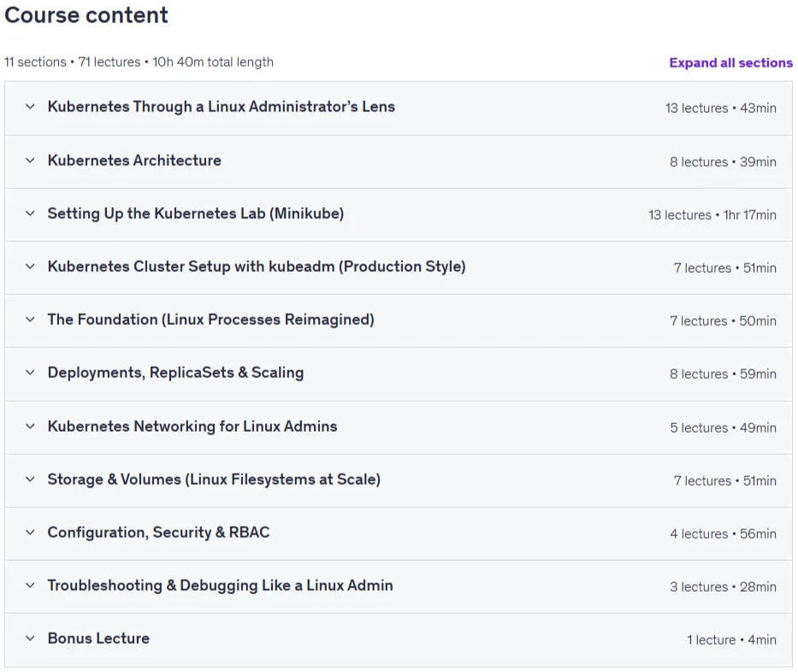Image resolution: width=798 pixels, height=672 pixels.
Task: Toggle chevron for Setting Up the Kubernetes Lab
Action: pyautogui.click(x=30, y=214)
